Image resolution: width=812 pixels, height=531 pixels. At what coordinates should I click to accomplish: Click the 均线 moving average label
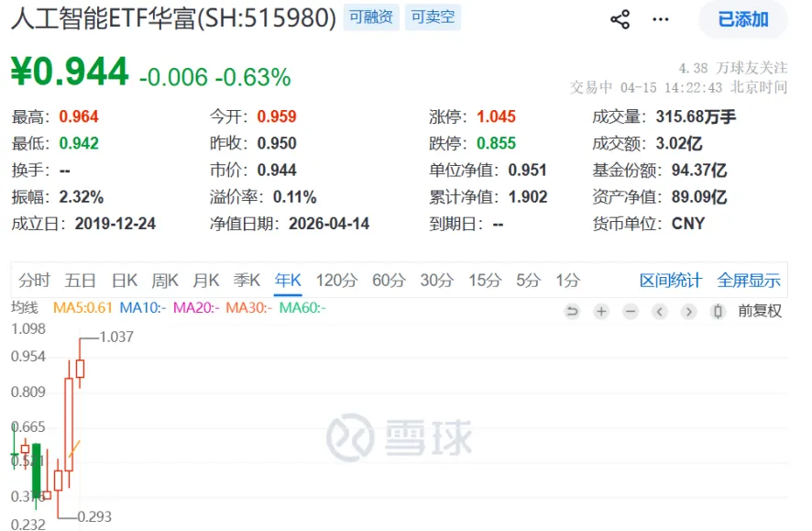coord(25,308)
